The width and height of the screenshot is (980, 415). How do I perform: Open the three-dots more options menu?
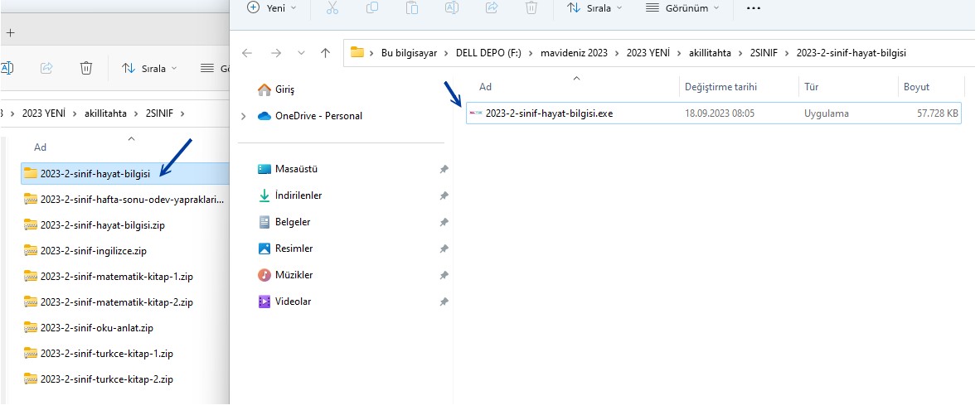[753, 7]
